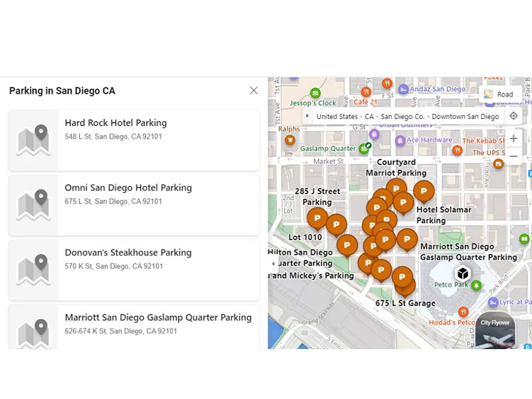
Task: Click the address 548 L St, San Diego, CA 92101
Action: tap(113, 136)
